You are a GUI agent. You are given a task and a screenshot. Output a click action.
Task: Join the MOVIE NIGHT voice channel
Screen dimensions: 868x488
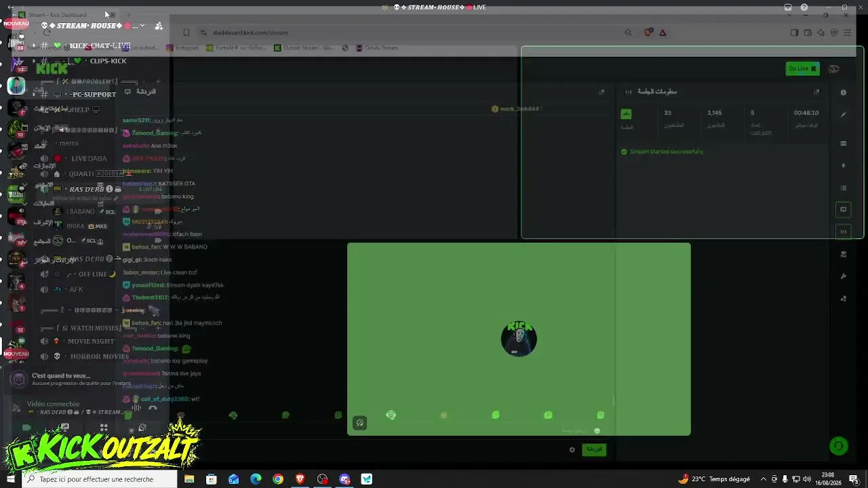click(90, 342)
